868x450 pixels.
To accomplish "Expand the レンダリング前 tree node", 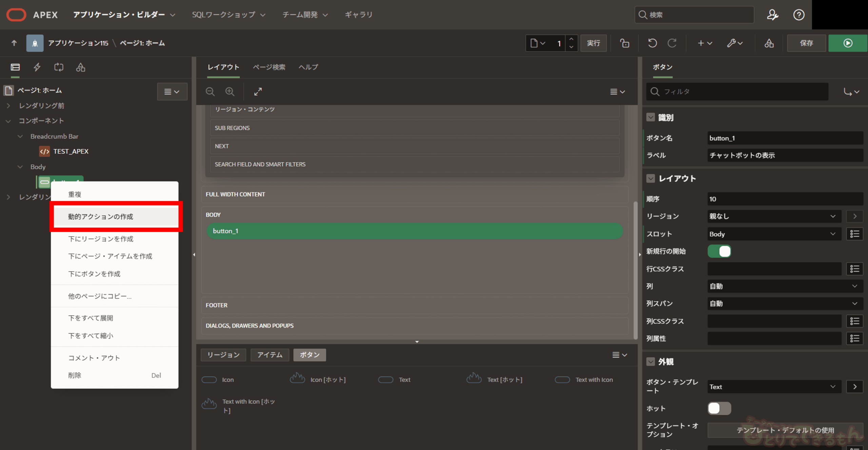I will tap(8, 106).
